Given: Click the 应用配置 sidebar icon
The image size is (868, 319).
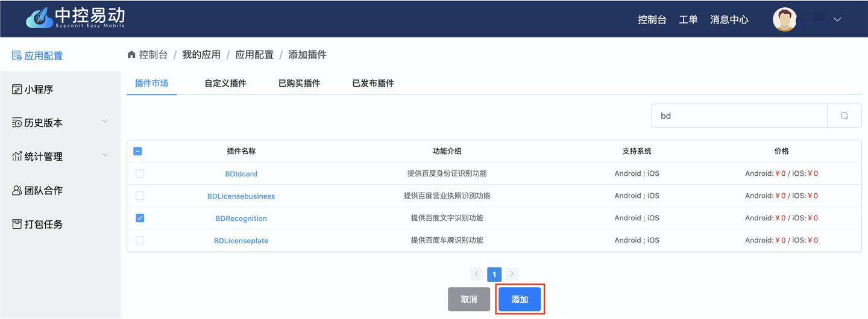Looking at the screenshot, I should (x=17, y=55).
